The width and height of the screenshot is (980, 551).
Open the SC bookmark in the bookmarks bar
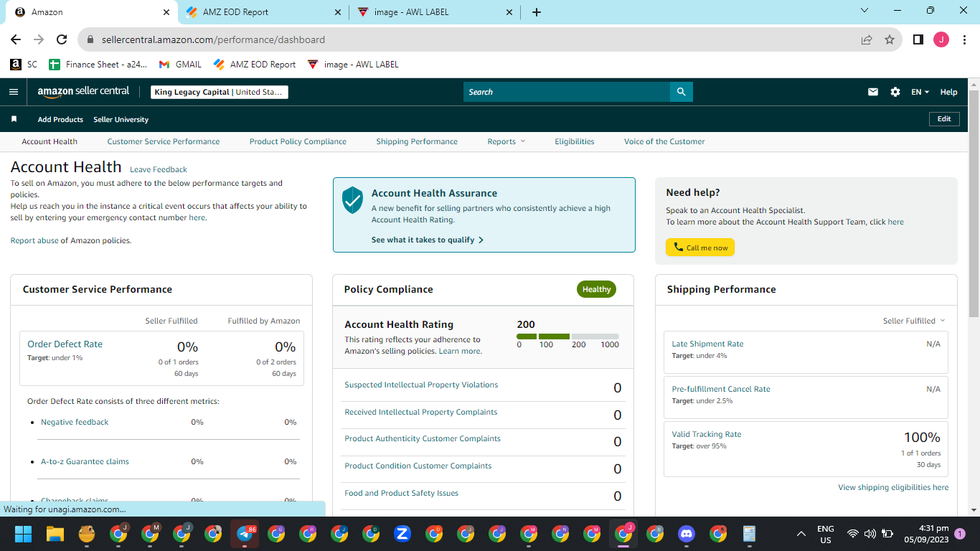coord(24,65)
